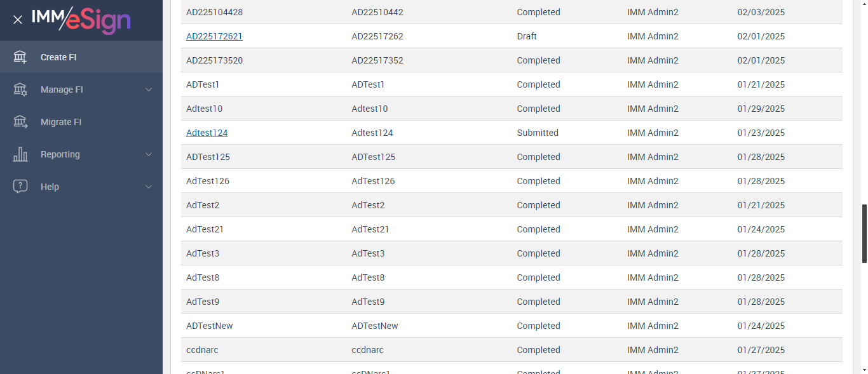868x374 pixels.
Task: Expand the Reporting menu chevron
Action: click(149, 154)
